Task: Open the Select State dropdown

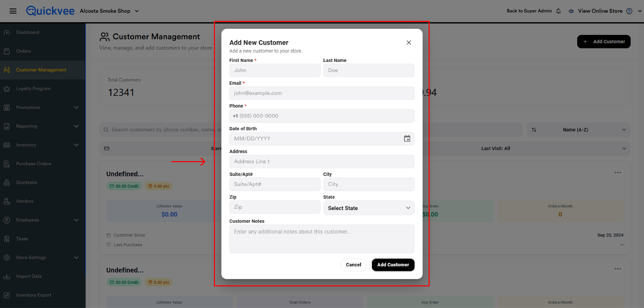Action: click(369, 208)
